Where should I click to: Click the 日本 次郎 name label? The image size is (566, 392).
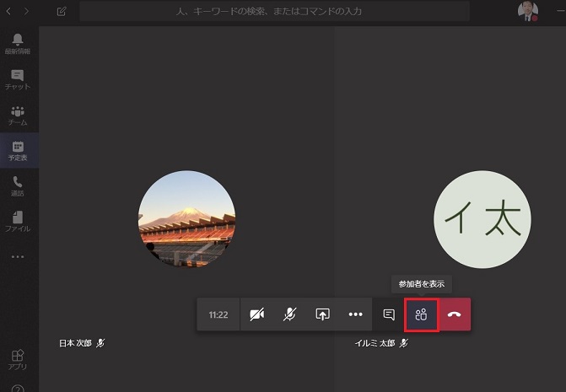pyautogui.click(x=75, y=343)
